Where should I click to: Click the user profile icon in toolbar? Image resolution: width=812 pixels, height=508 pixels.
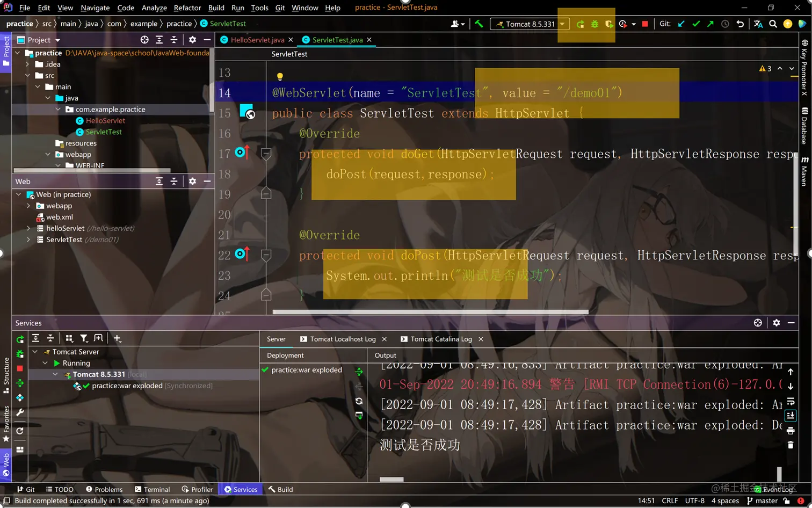pyautogui.click(x=458, y=24)
